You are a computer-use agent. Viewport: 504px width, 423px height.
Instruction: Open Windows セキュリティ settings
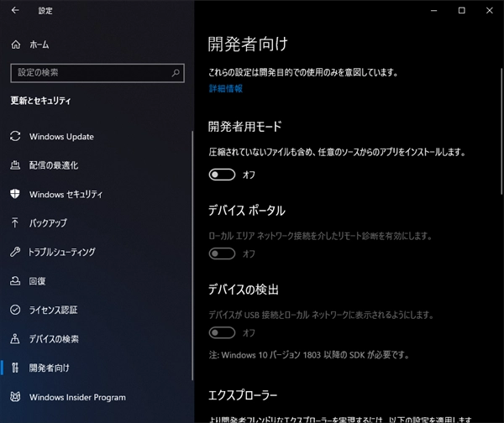tap(96, 195)
